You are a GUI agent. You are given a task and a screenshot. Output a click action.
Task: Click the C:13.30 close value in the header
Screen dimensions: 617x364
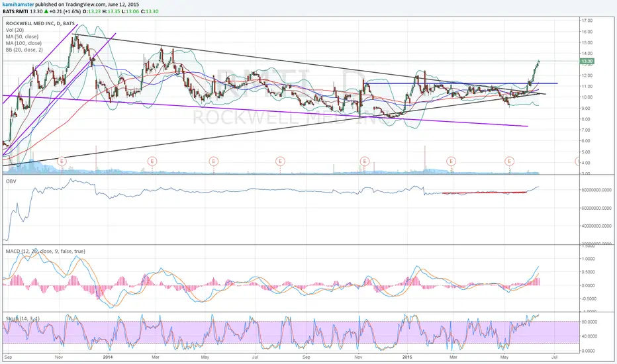coord(150,11)
